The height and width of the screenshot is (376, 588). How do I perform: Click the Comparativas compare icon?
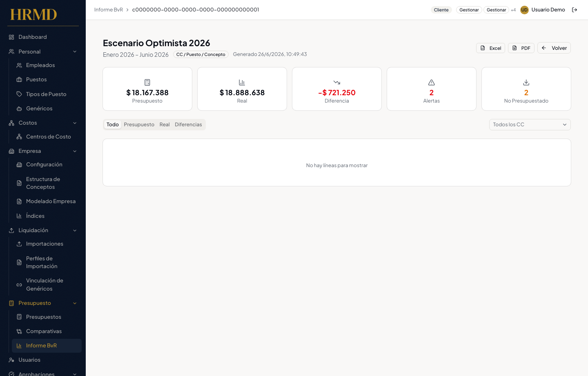[19, 331]
